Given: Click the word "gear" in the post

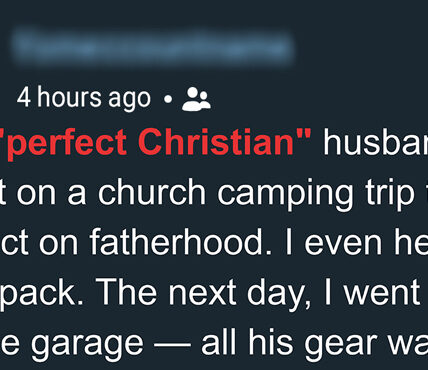Looking at the screenshot, I should [x=340, y=345].
